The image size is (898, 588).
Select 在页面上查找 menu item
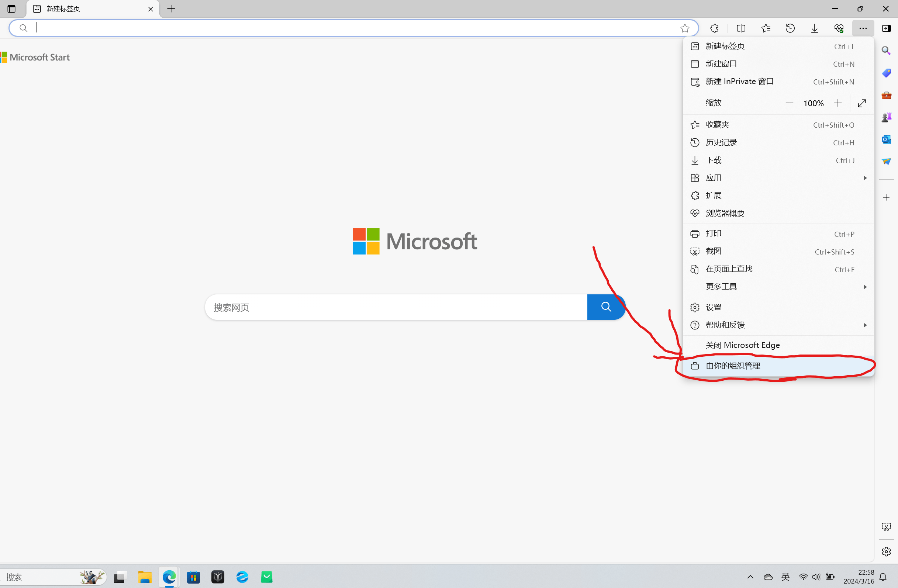[778, 269]
